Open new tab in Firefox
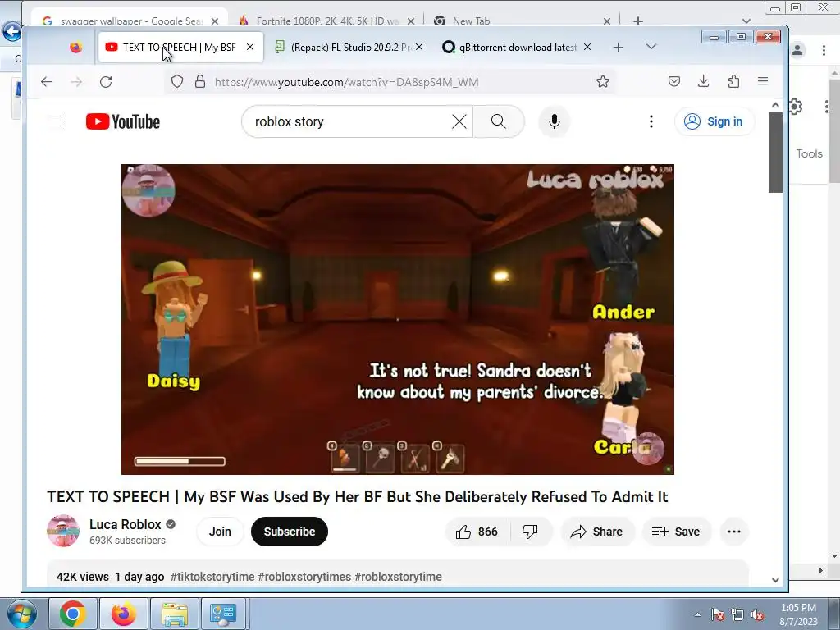 pos(619,47)
